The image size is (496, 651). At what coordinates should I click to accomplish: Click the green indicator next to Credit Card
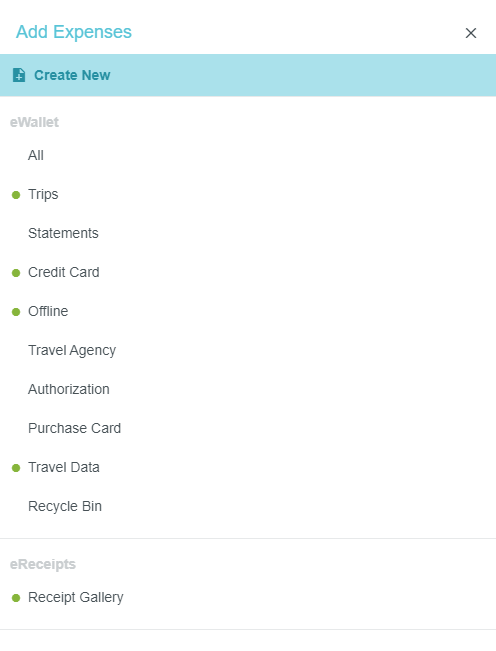point(16,273)
